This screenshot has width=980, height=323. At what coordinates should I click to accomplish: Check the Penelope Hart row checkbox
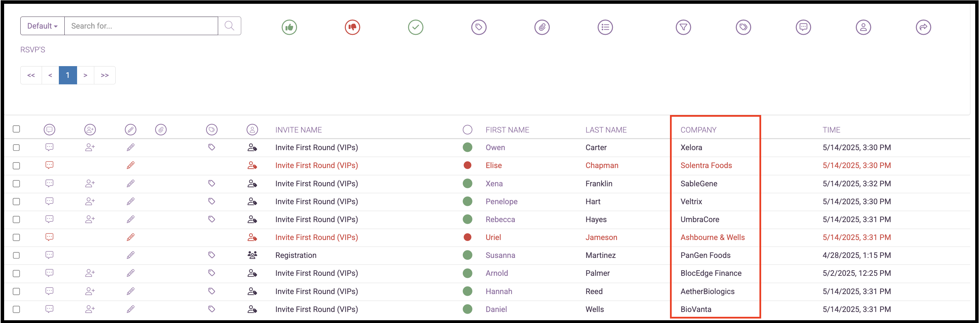17,201
